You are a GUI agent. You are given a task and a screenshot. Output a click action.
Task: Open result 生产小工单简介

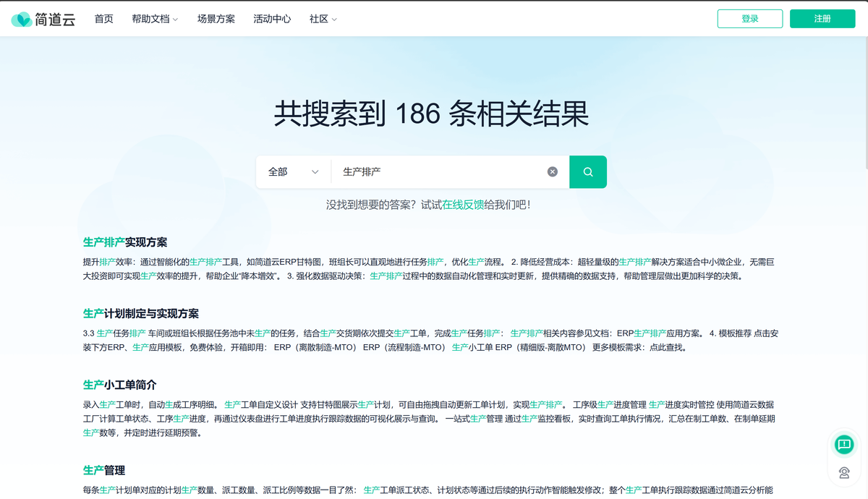[x=120, y=385]
